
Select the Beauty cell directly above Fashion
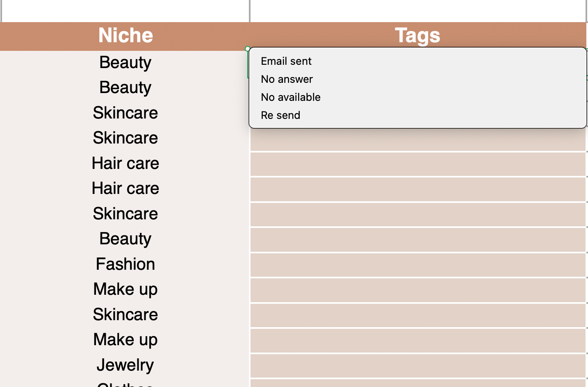pos(125,239)
